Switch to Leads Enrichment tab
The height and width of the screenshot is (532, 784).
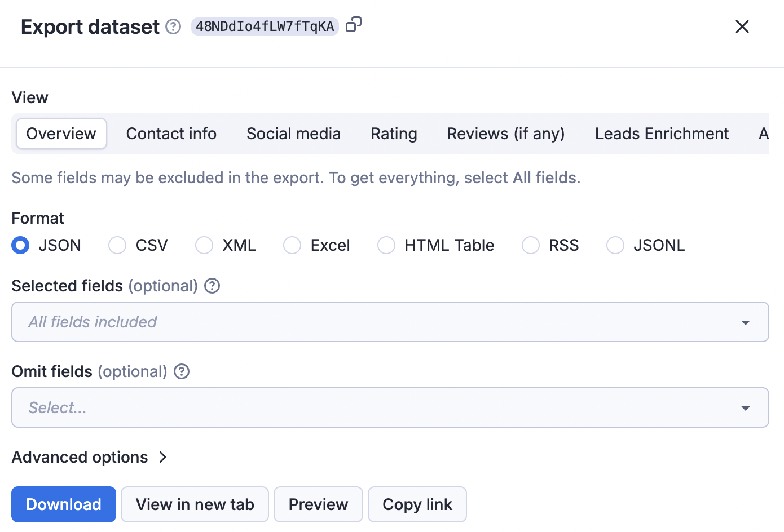tap(662, 134)
